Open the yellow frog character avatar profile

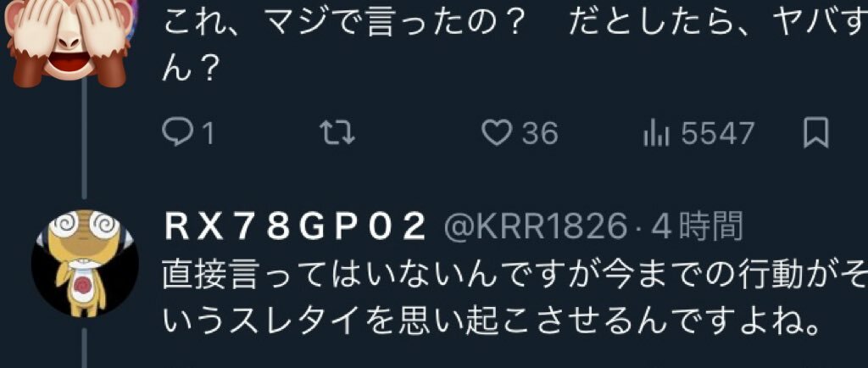click(x=85, y=263)
